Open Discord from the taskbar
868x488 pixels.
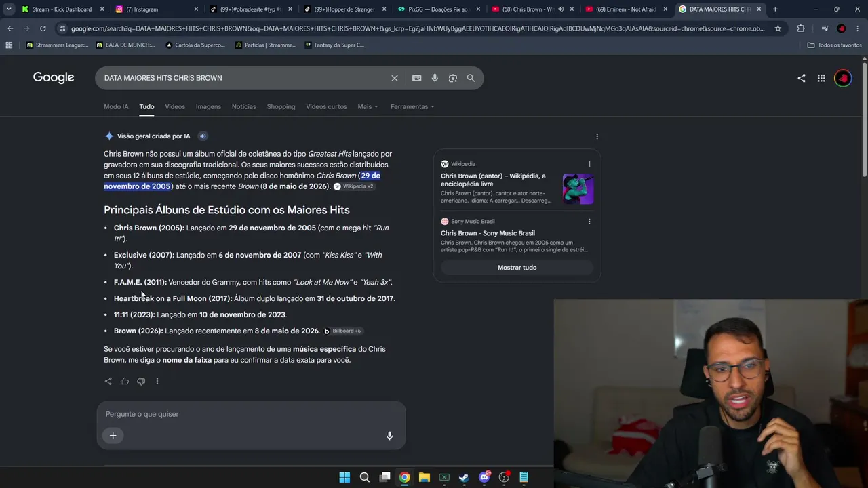pyautogui.click(x=484, y=477)
